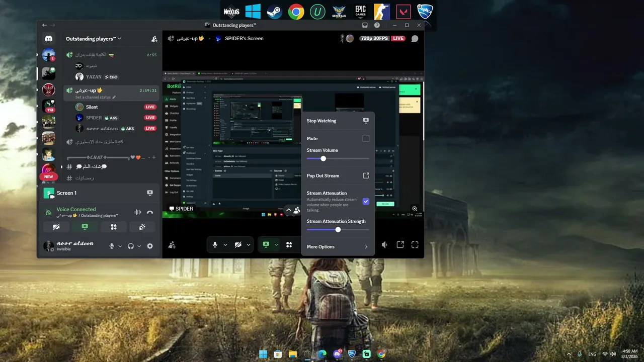
Task: Go back using the Discord title bar arrow
Action: (44, 25)
